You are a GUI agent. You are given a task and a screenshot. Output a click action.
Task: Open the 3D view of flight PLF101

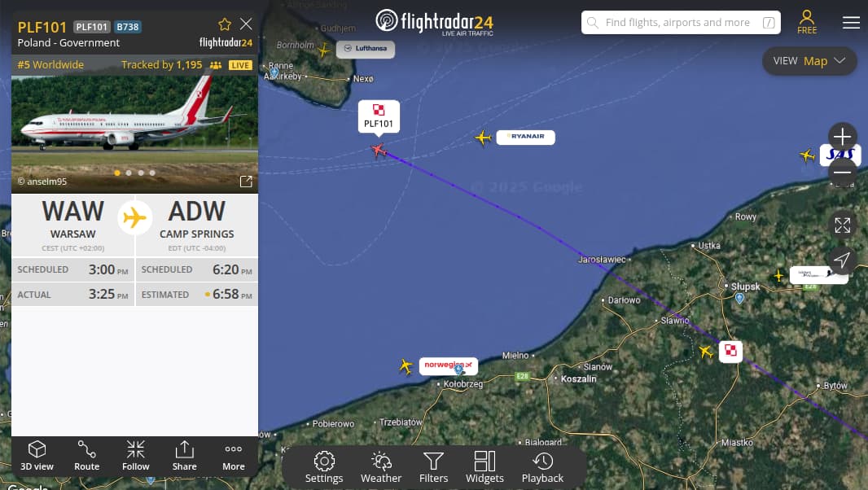[x=37, y=457]
